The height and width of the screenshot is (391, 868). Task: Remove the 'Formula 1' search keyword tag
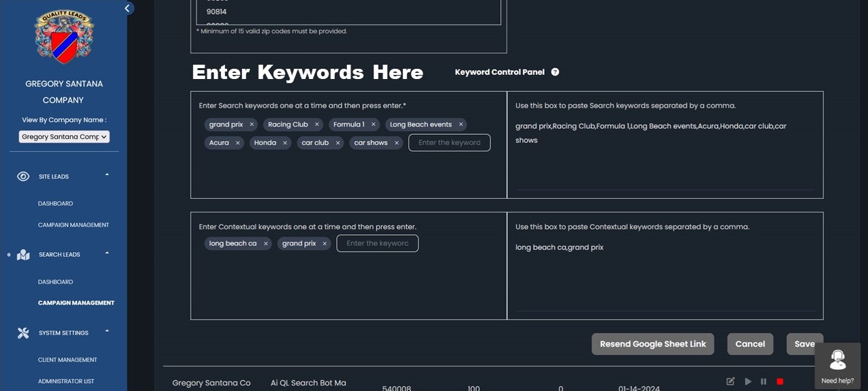[x=374, y=125]
